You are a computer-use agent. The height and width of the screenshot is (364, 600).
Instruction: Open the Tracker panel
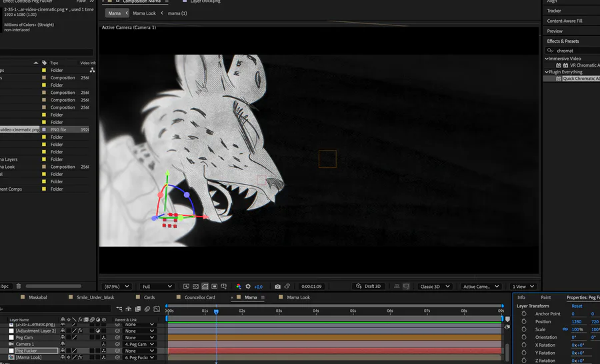tap(554, 11)
